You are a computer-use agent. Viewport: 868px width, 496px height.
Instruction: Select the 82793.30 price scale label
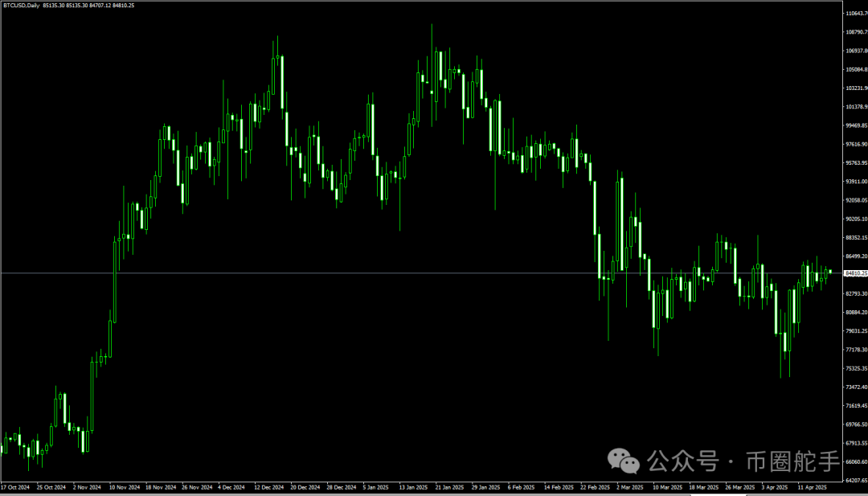[x=856, y=294]
